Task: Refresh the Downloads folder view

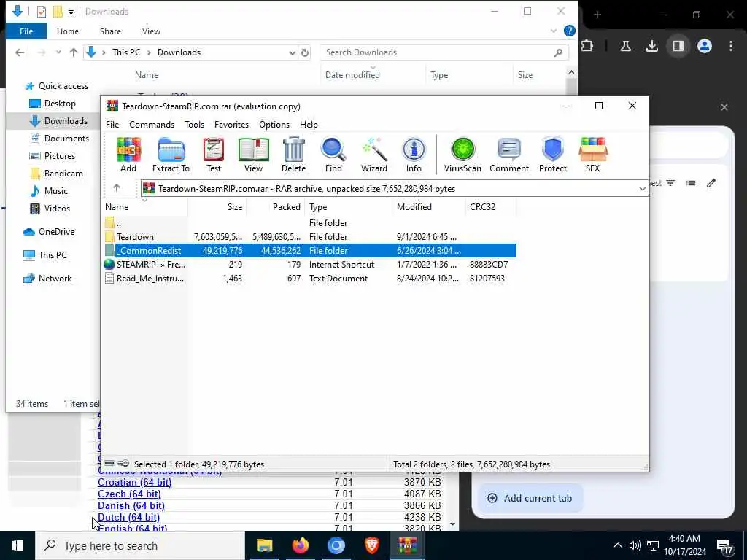Action: [x=305, y=52]
